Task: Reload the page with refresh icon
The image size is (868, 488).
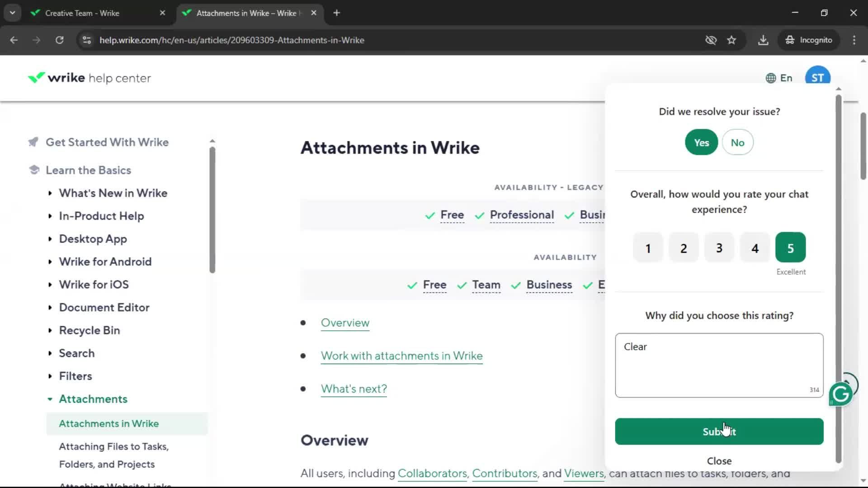Action: click(x=59, y=40)
